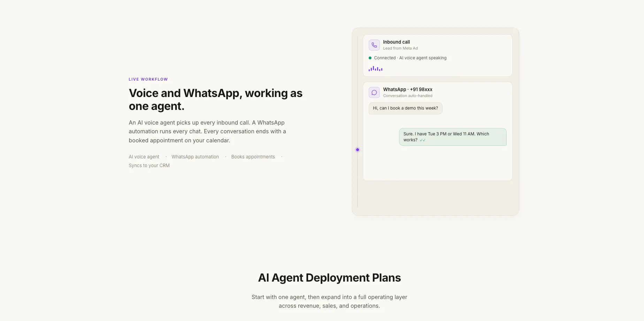This screenshot has width=644, height=321.
Task: Click the 'Syncs to your CRM' tag
Action: click(x=149, y=166)
